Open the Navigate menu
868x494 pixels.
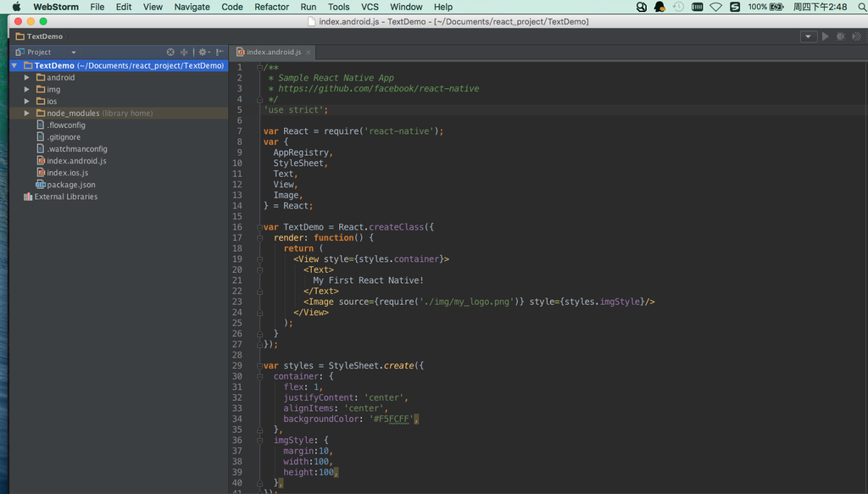[192, 7]
